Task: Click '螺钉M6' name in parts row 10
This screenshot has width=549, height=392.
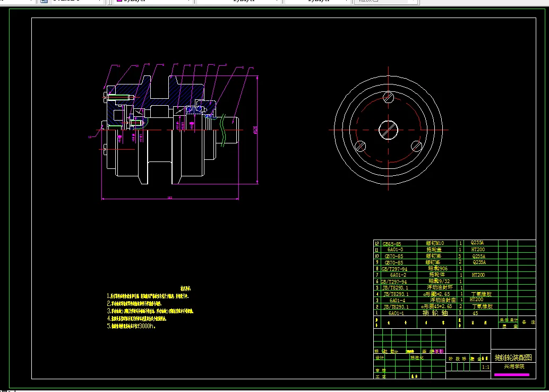Action: 433,256
